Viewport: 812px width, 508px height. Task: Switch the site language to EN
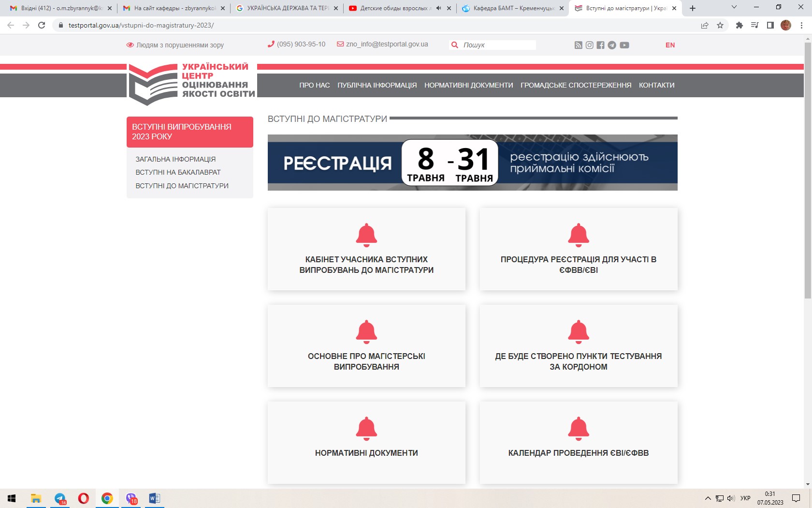(670, 45)
